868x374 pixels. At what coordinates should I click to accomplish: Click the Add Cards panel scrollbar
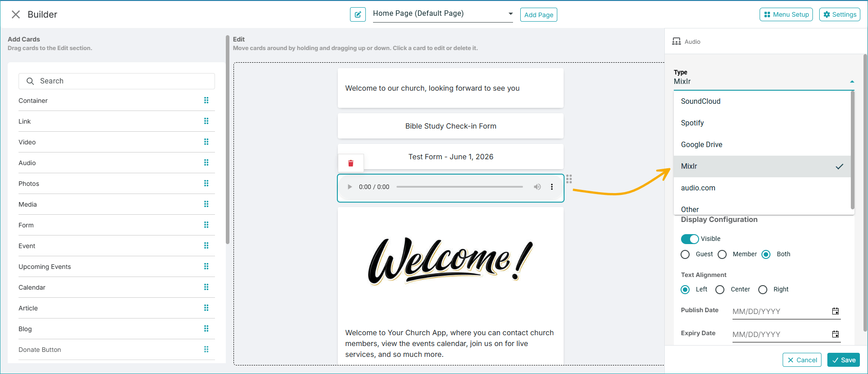click(228, 140)
